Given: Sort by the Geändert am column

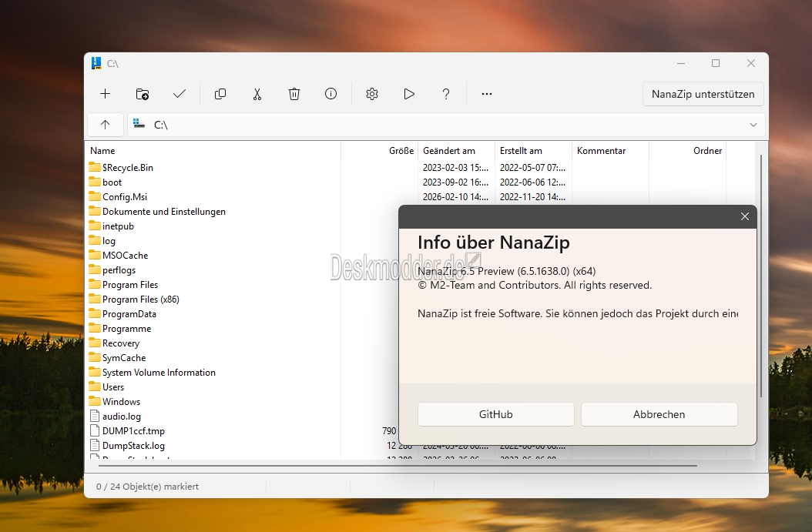Looking at the screenshot, I should point(449,151).
